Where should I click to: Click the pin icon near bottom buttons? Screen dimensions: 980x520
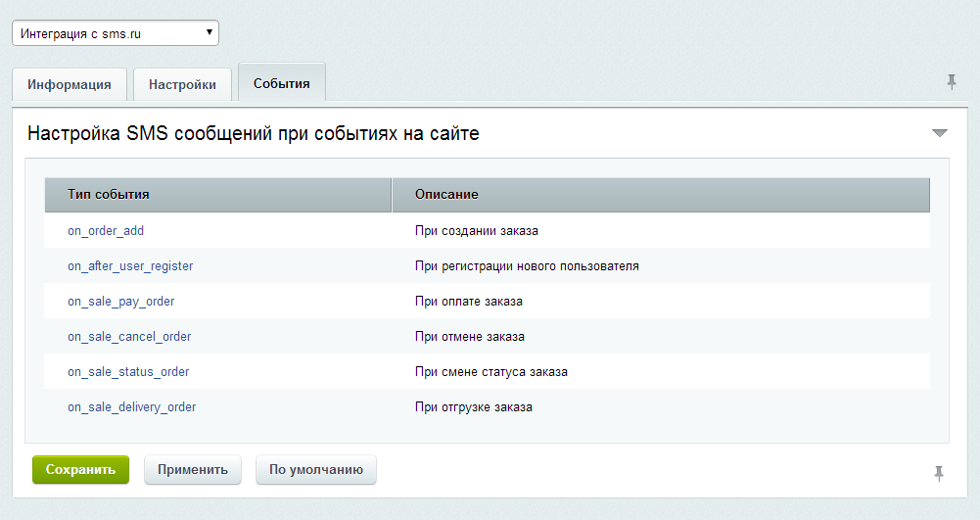(x=938, y=474)
